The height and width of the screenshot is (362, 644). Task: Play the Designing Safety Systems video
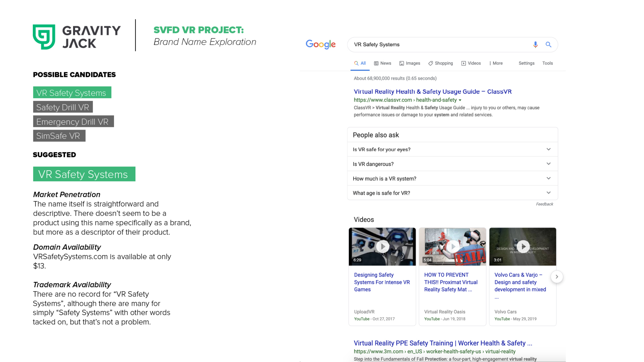click(x=382, y=247)
